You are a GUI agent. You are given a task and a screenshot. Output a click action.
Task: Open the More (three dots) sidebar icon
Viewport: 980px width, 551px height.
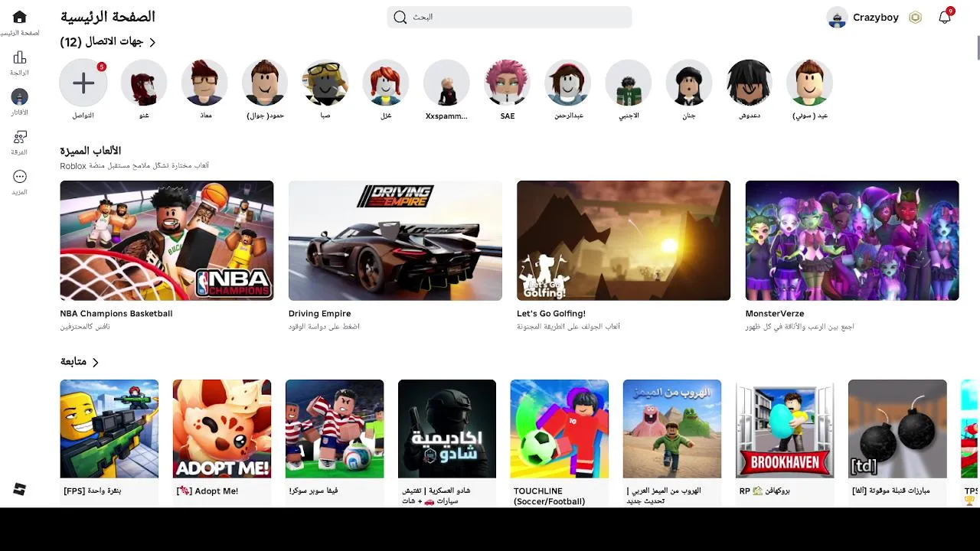coord(20,177)
